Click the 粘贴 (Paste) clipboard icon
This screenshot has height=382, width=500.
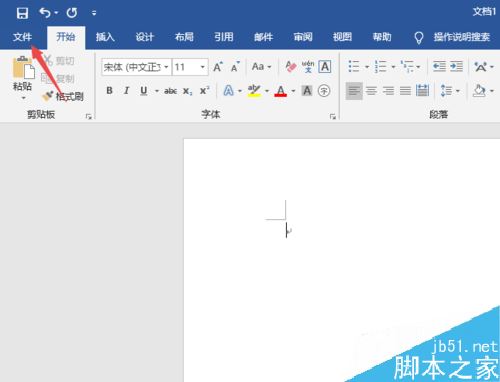(24, 68)
